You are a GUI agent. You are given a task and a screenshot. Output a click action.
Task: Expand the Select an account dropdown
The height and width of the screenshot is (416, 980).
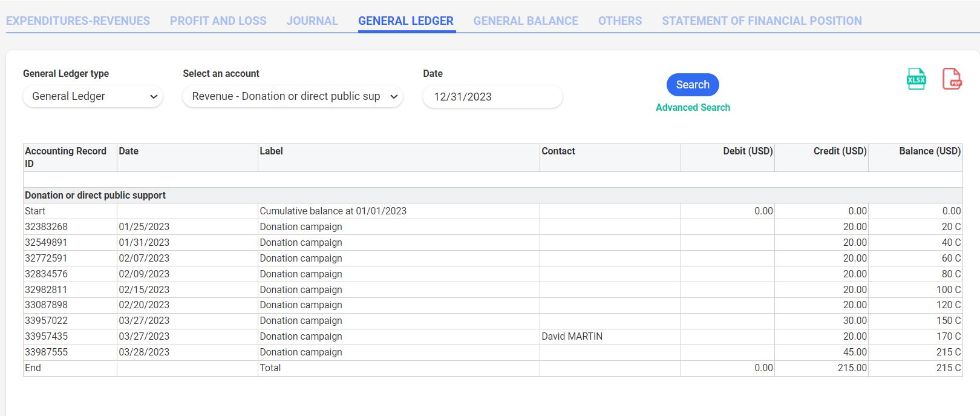click(x=293, y=96)
